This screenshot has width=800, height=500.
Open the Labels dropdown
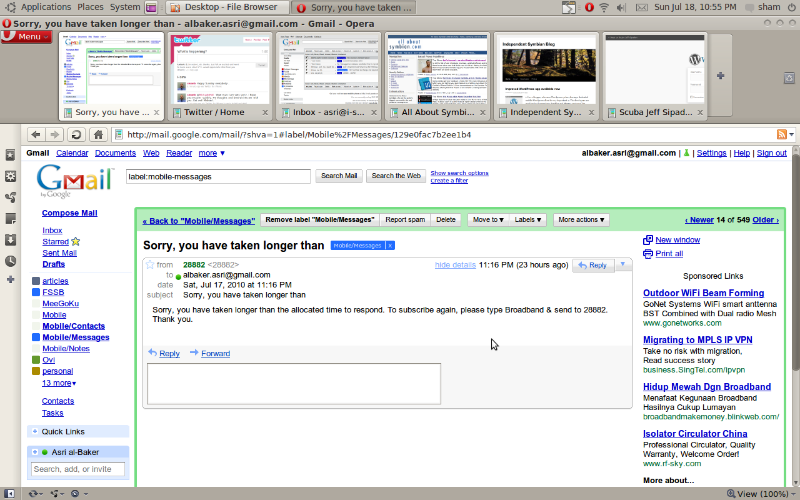528,219
